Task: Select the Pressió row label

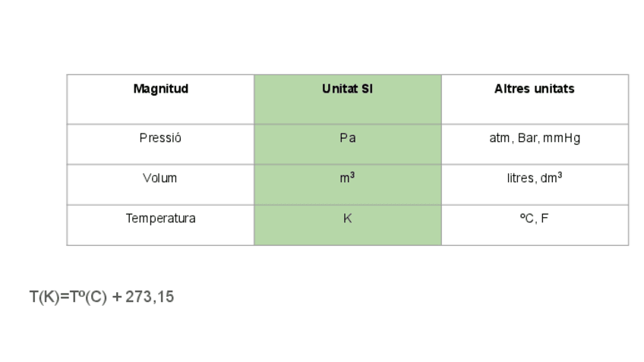Action: point(160,138)
